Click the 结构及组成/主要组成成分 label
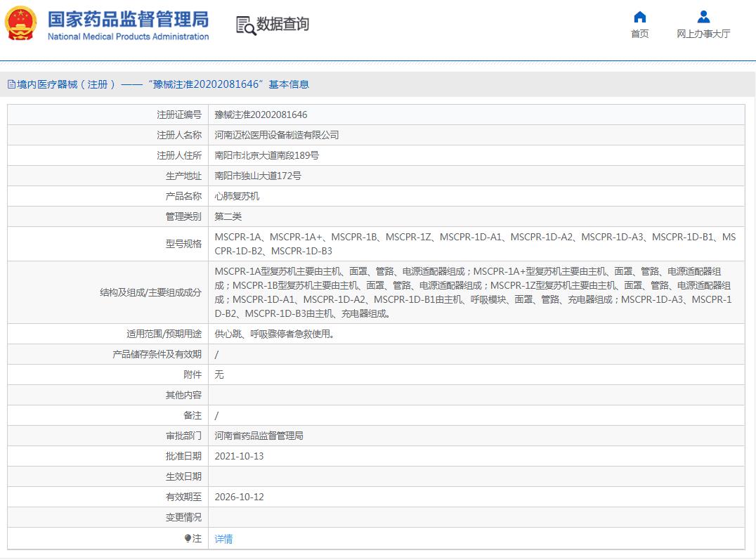 coord(150,292)
